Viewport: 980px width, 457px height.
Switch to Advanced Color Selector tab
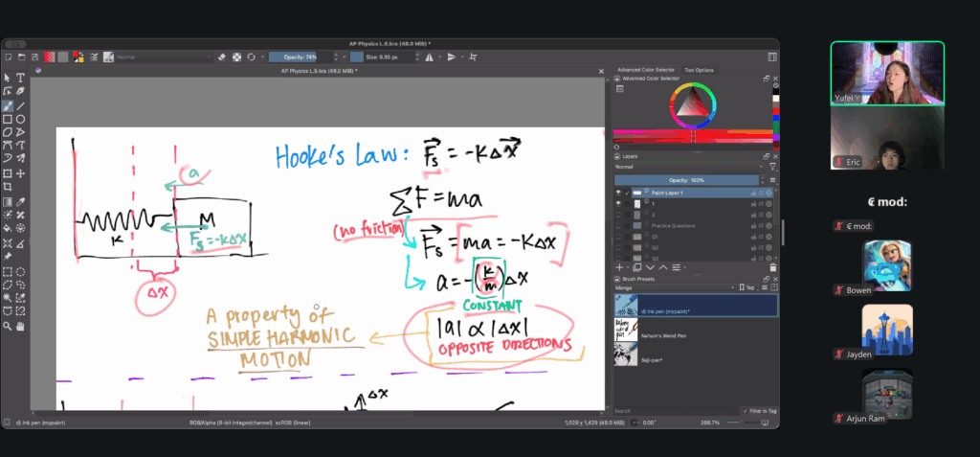click(646, 70)
